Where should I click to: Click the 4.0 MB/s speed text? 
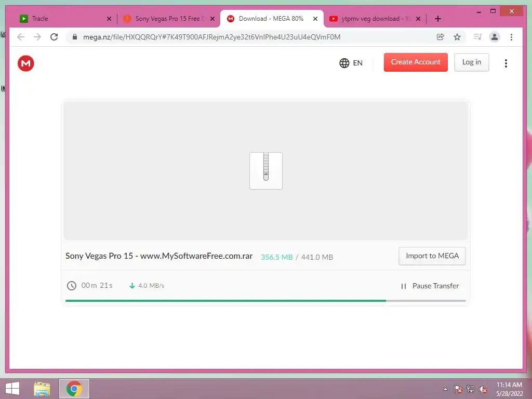click(151, 286)
